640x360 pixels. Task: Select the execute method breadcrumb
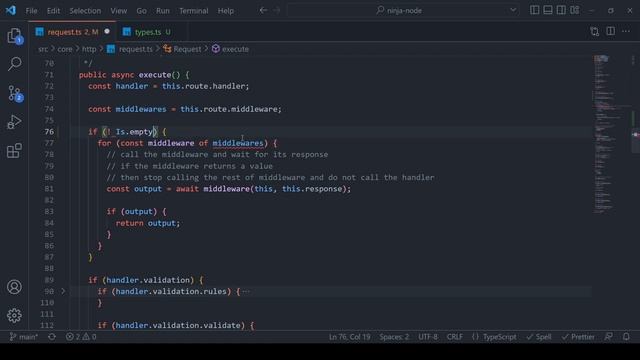pyautogui.click(x=230, y=49)
